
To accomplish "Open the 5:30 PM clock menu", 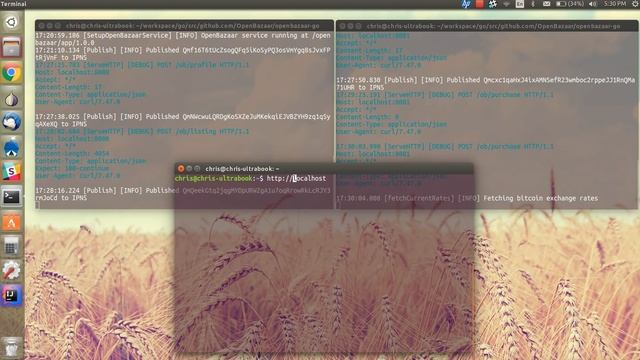I will pos(615,4).
